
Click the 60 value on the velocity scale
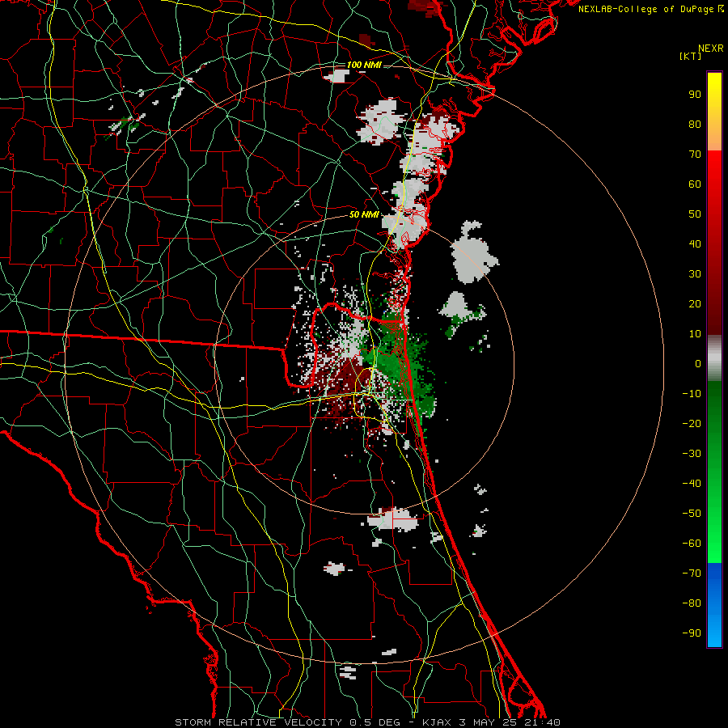(695, 184)
